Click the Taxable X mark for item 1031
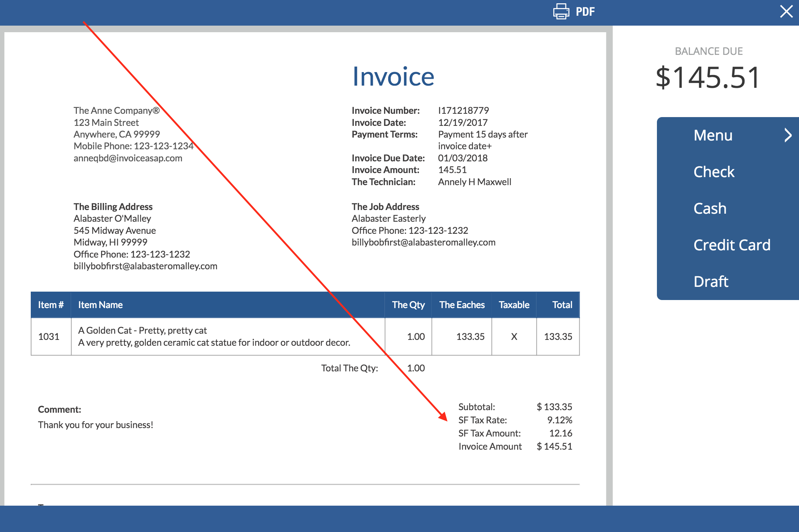 click(x=514, y=337)
